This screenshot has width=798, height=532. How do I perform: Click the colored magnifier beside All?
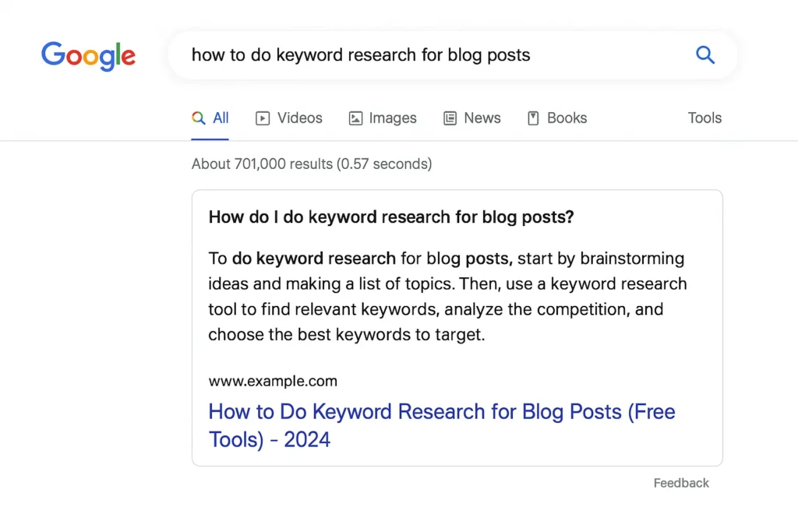pyautogui.click(x=197, y=118)
